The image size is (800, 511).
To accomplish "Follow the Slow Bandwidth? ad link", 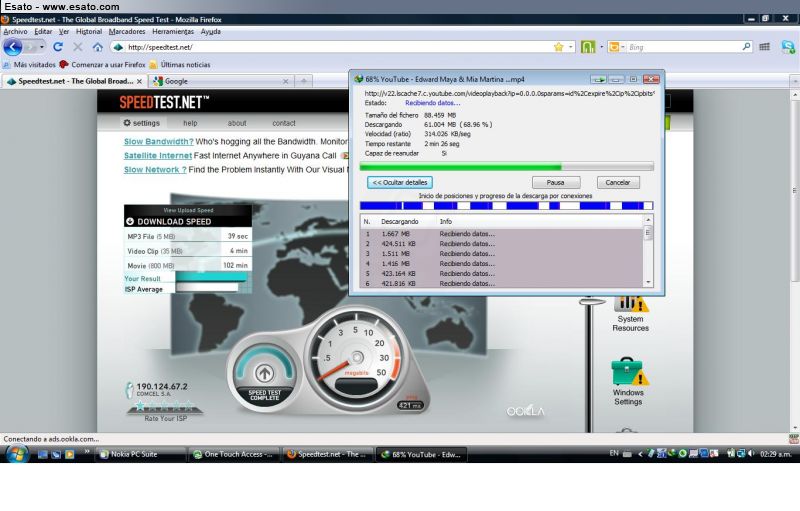I will (x=159, y=141).
